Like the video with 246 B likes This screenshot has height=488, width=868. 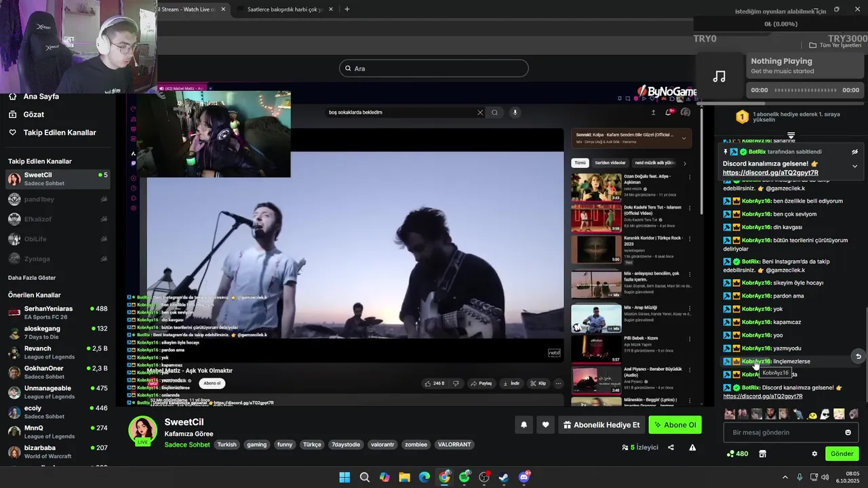435,383
